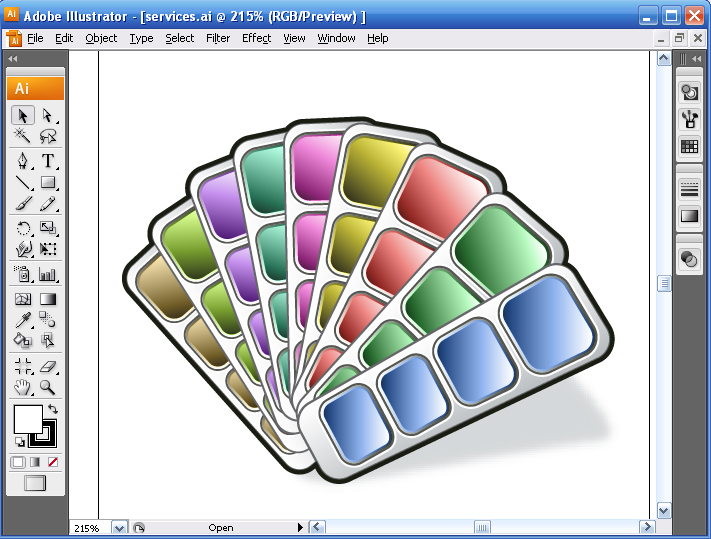711x539 pixels.
Task: Open the Swatches panel icon
Action: (x=689, y=146)
